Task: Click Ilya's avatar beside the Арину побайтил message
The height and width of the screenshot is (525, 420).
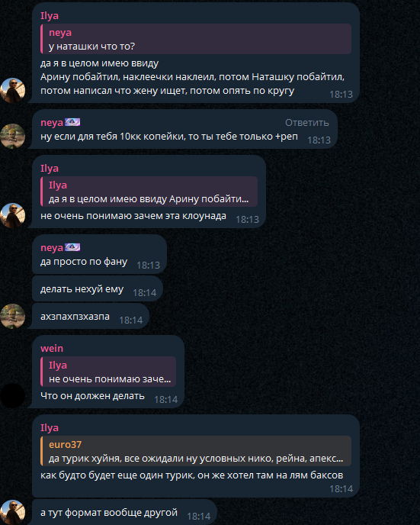Action: 13,90
